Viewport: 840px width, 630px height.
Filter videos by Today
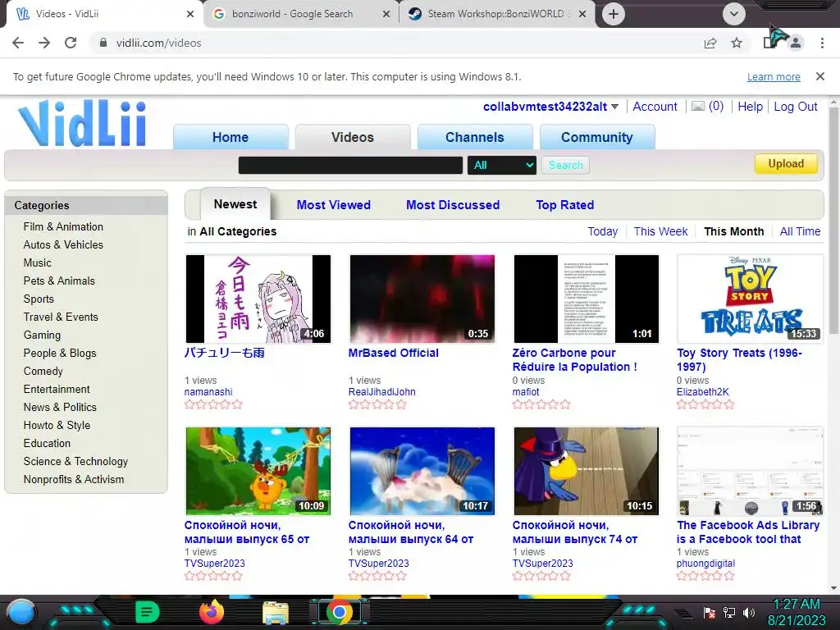(602, 231)
